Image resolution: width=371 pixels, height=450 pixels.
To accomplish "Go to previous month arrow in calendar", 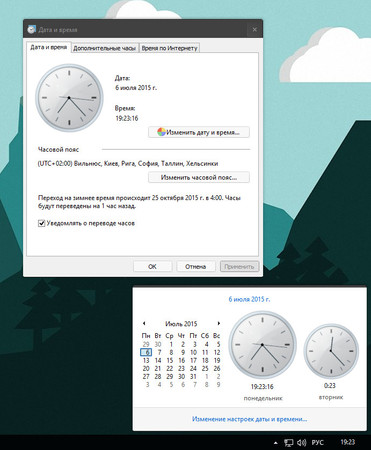I will (144, 323).
